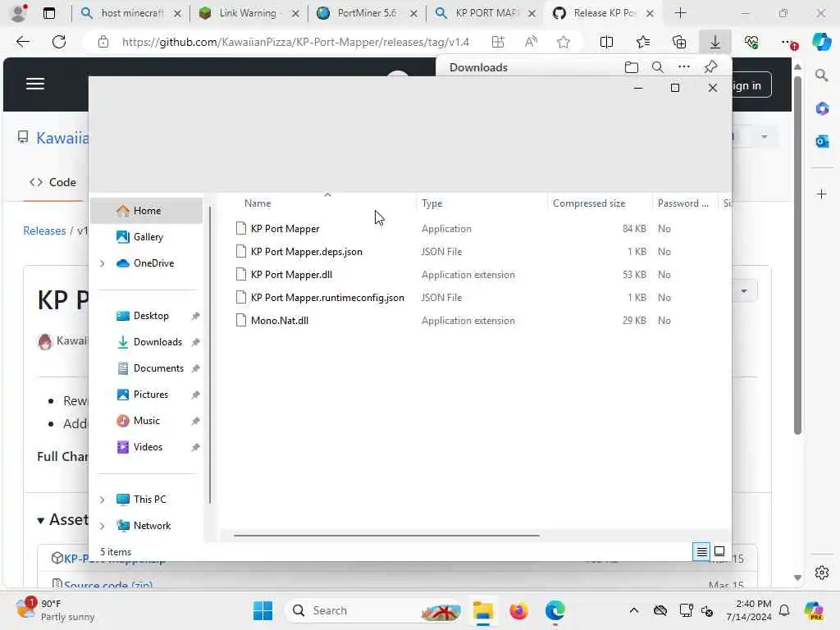This screenshot has width=840, height=630.
Task: Click Password column header
Action: 683,203
